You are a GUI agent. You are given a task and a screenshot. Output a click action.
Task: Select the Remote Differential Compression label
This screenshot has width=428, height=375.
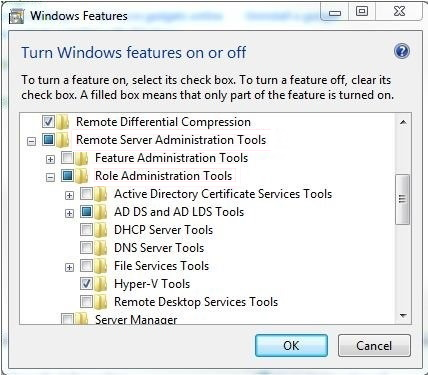[x=163, y=122]
